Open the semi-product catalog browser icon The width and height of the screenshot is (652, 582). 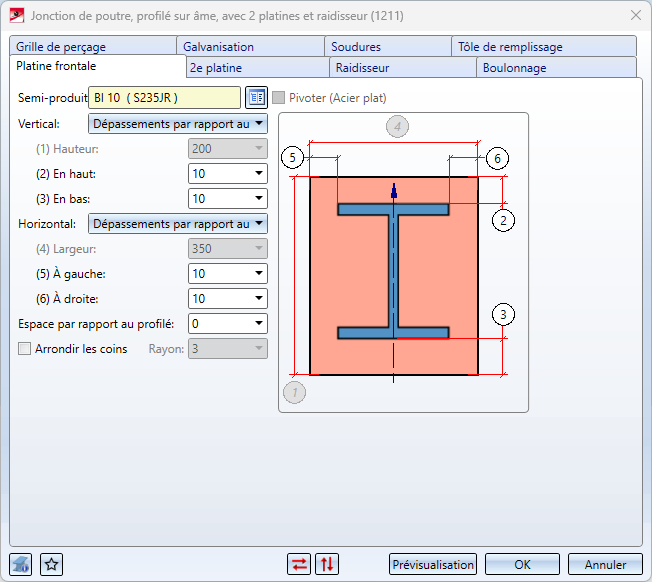pos(256,98)
